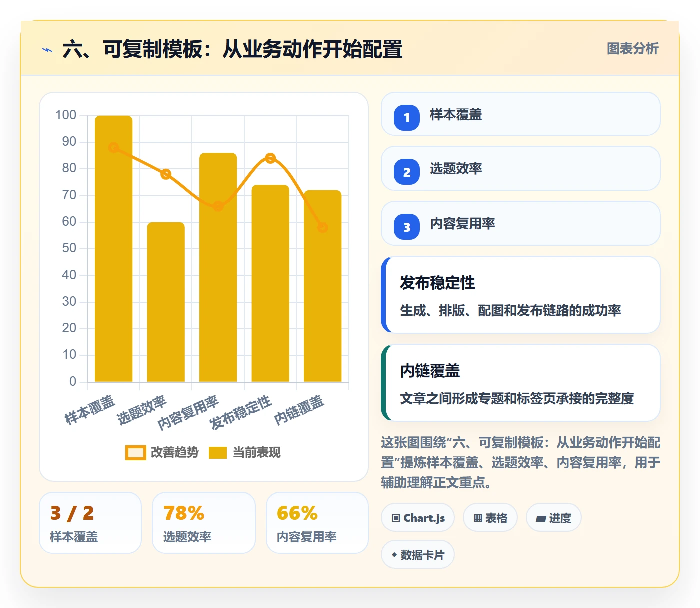700x608 pixels.
Task: Click the yellow bar above 选题效率 axis label
Action: coord(166,302)
